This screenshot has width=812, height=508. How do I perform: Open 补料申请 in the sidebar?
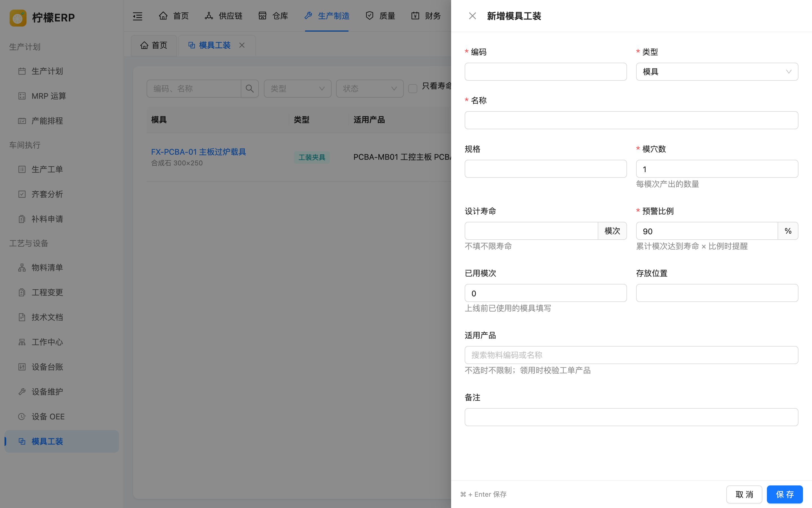click(62, 219)
